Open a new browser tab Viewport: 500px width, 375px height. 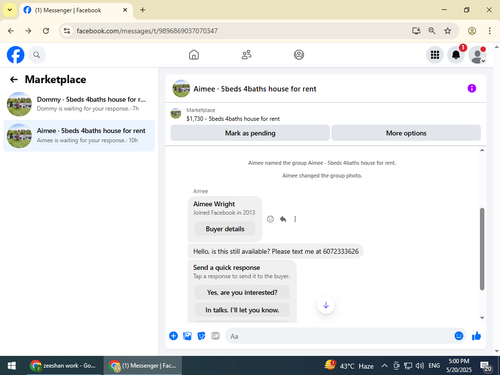143,10
